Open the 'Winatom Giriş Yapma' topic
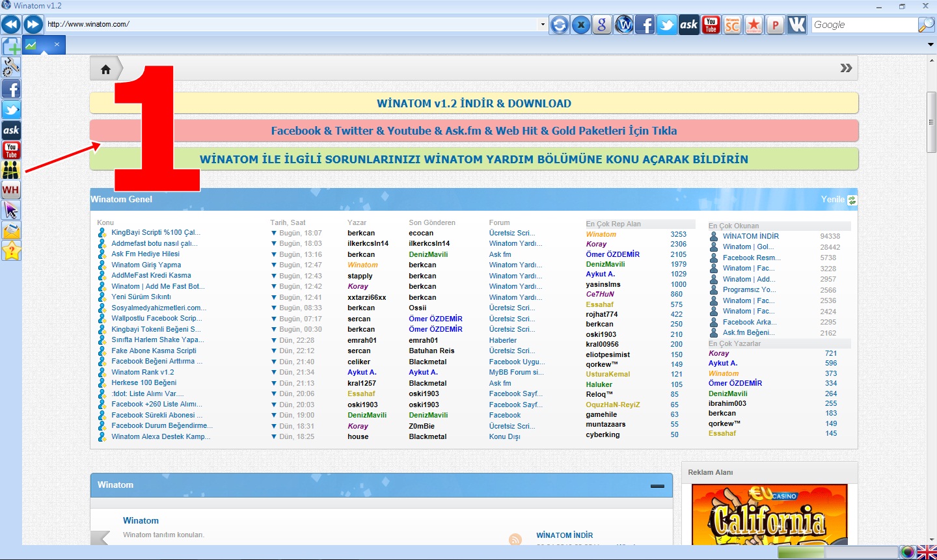The width and height of the screenshot is (937, 560). (146, 265)
